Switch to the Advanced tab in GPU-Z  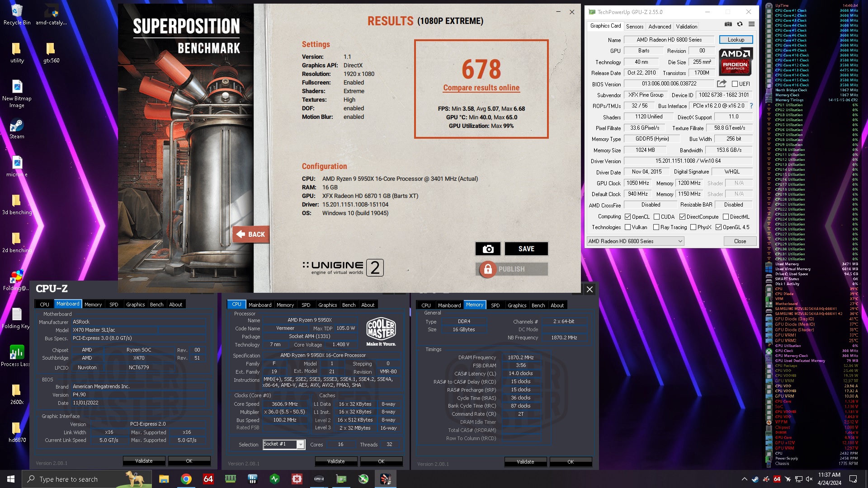660,27
